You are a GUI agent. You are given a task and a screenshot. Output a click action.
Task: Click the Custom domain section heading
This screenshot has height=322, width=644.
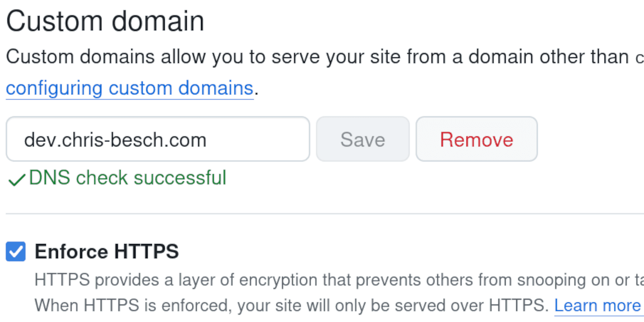pos(105,22)
